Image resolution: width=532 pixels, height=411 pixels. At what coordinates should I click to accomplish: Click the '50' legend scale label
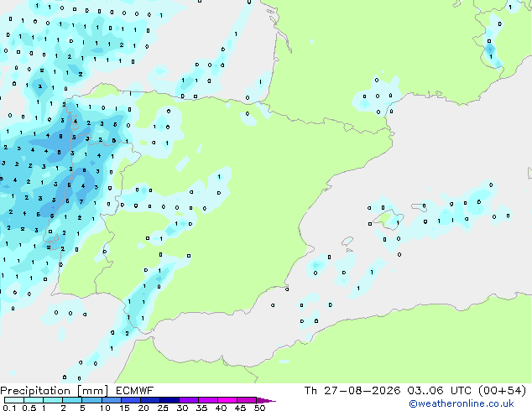pyautogui.click(x=259, y=408)
